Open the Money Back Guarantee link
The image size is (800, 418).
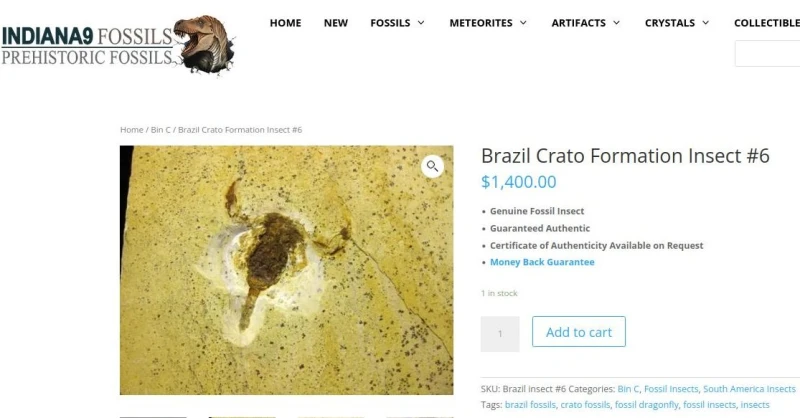point(542,262)
